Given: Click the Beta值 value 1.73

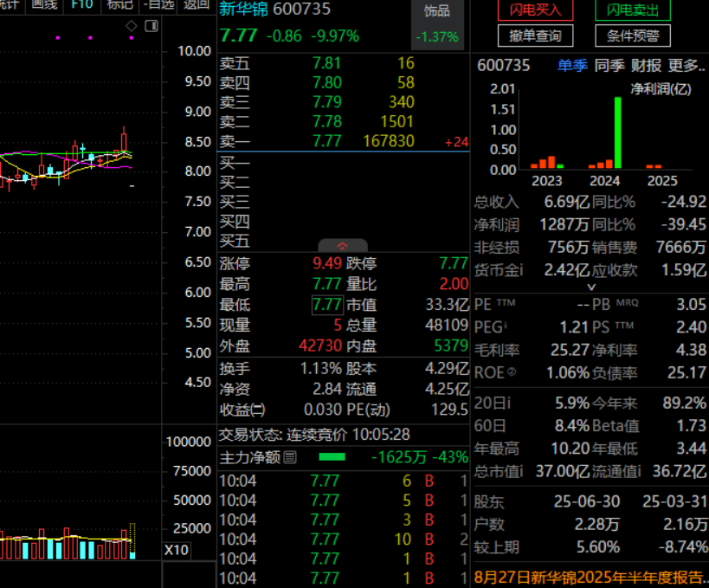Looking at the screenshot, I should (x=691, y=425).
